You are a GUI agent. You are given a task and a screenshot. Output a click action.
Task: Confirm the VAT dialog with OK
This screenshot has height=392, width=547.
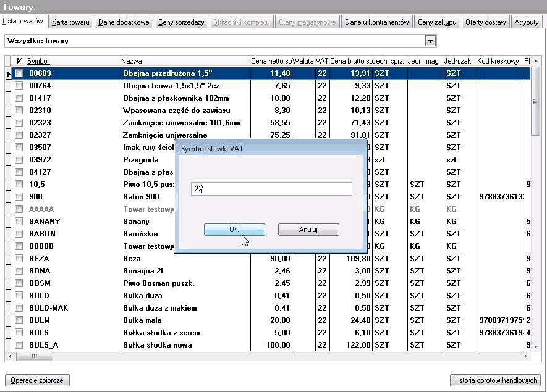click(234, 230)
